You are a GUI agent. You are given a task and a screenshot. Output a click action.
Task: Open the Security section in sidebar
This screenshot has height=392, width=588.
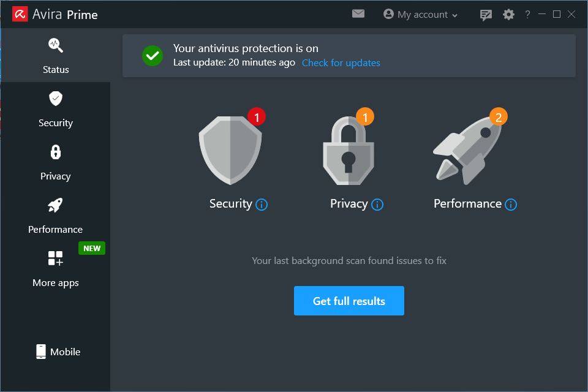[x=56, y=109]
